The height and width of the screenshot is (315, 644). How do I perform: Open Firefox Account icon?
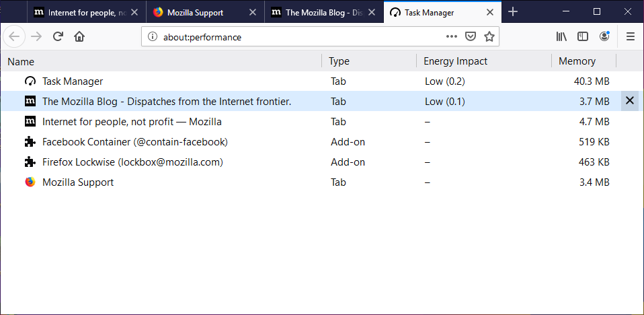(604, 36)
